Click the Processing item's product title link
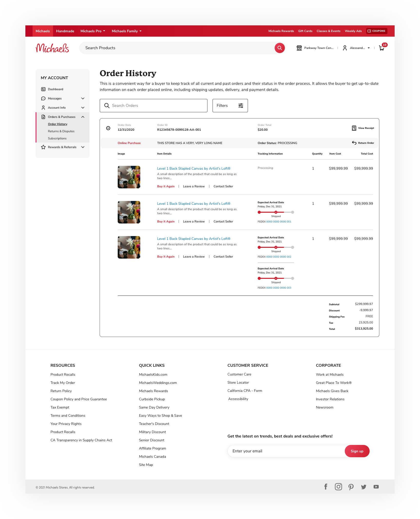This screenshot has height=519, width=420. pyautogui.click(x=194, y=168)
